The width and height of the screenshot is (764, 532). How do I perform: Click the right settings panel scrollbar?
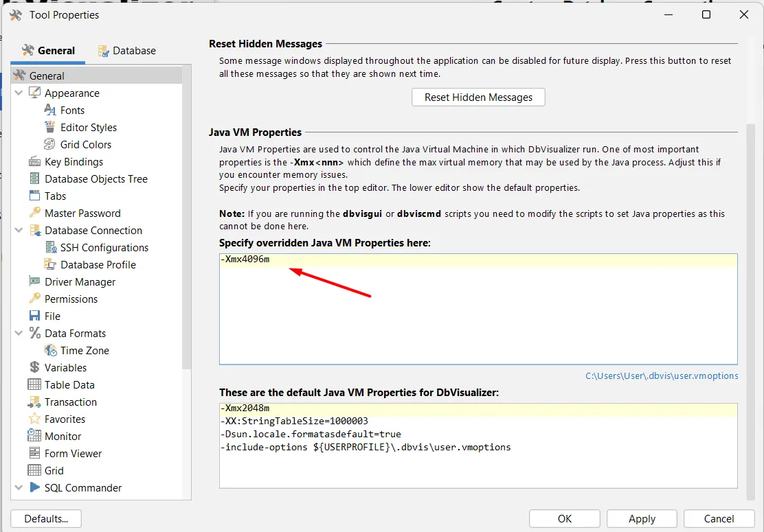pos(750,312)
